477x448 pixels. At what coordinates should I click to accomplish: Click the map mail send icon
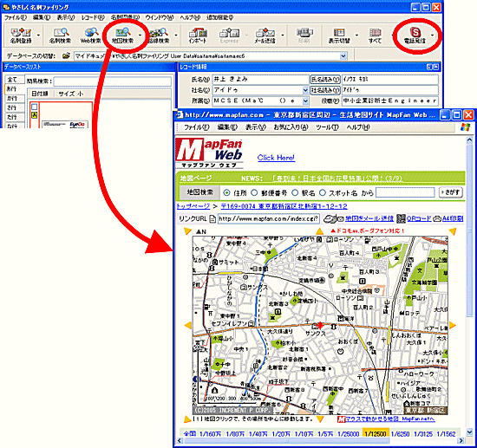tap(333, 218)
